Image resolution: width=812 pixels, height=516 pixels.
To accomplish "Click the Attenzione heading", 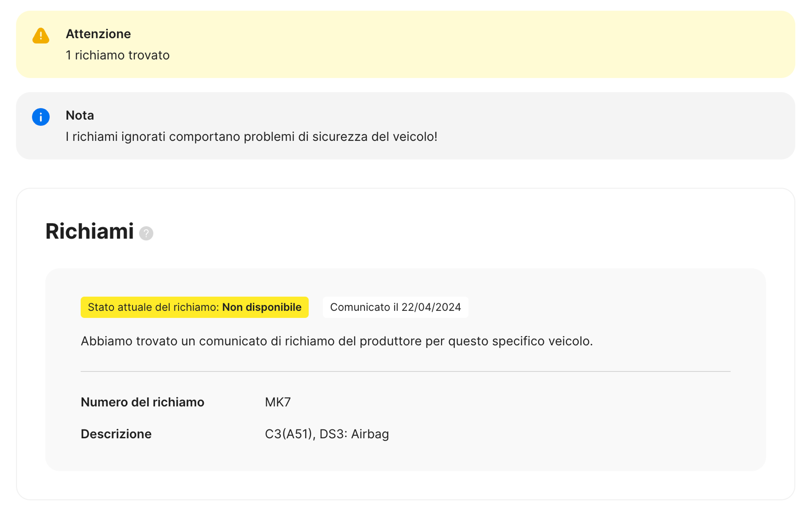I will (98, 34).
